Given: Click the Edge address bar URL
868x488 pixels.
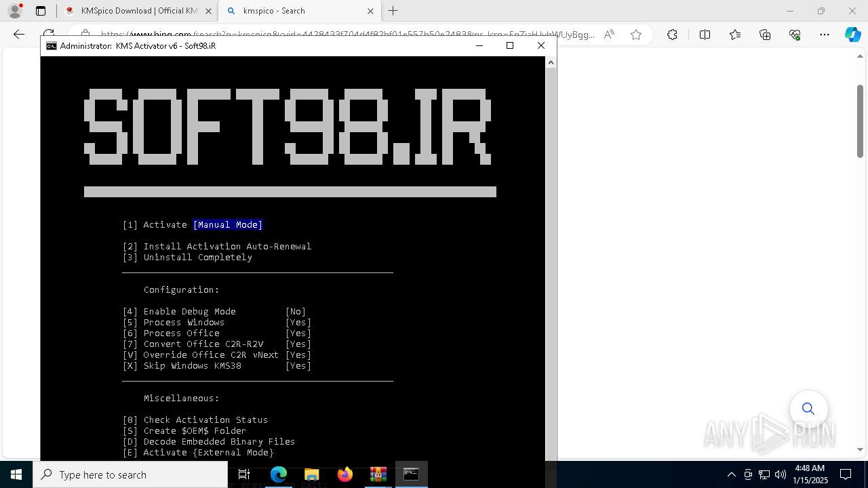Looking at the screenshot, I should tap(348, 35).
